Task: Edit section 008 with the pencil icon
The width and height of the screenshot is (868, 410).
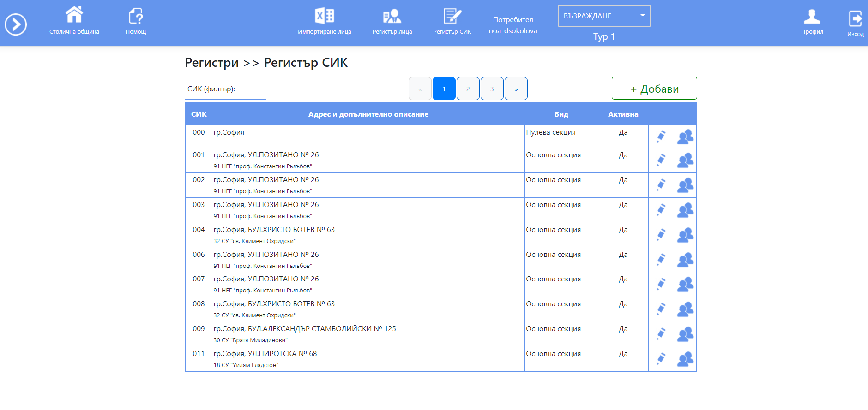Action: click(661, 309)
